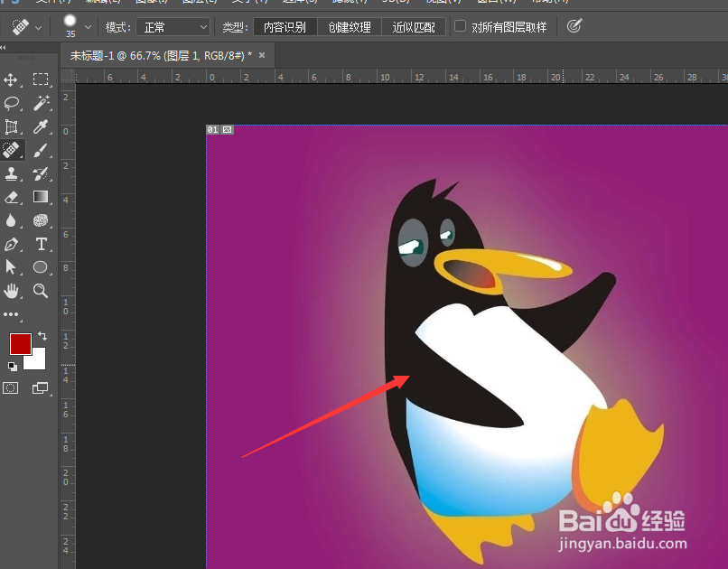Reset default foreground and background colors
The width and height of the screenshot is (728, 569).
(x=13, y=367)
